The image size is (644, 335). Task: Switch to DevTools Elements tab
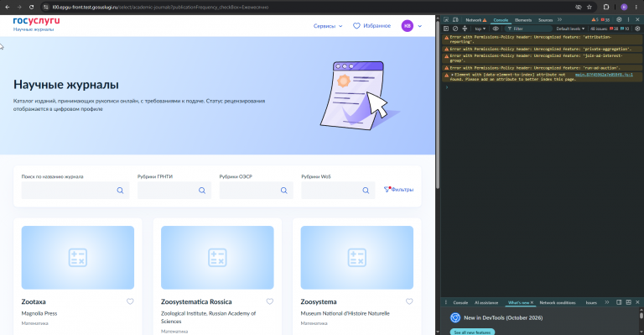click(523, 19)
